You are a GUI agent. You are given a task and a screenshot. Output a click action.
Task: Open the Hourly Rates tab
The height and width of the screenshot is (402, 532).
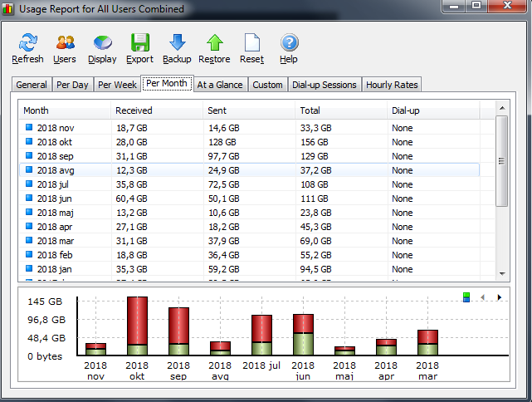392,85
